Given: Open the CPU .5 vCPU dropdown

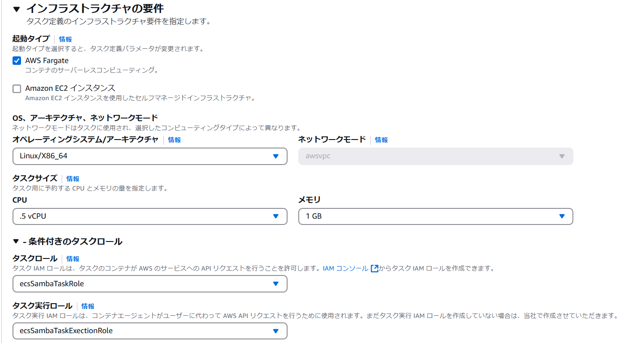Looking at the screenshot, I should (150, 216).
